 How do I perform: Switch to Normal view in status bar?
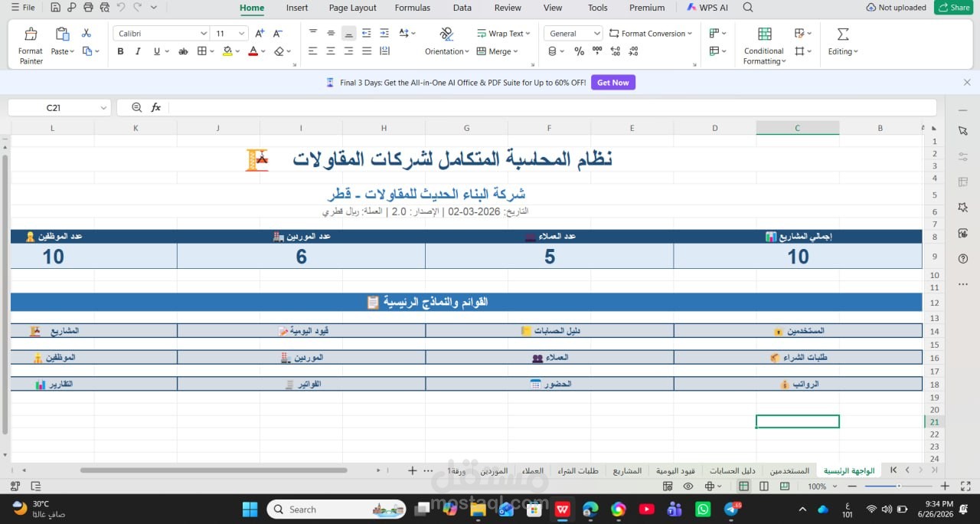click(743, 486)
